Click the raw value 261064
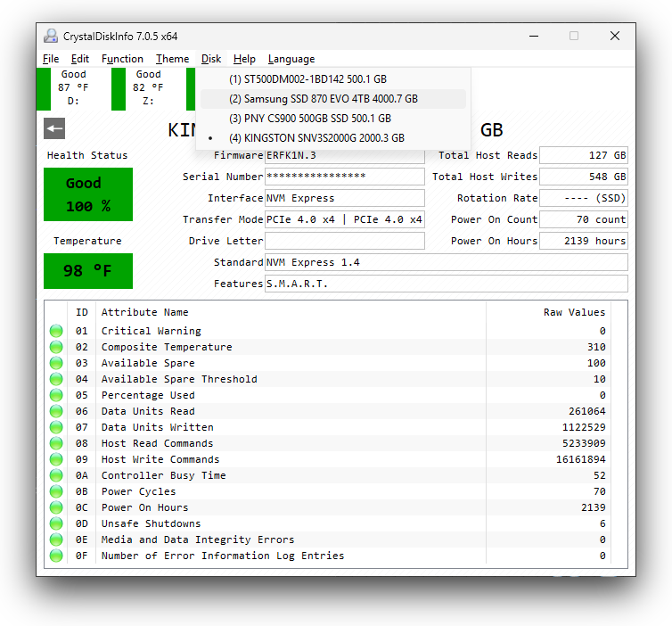The width and height of the screenshot is (672, 626). point(586,411)
